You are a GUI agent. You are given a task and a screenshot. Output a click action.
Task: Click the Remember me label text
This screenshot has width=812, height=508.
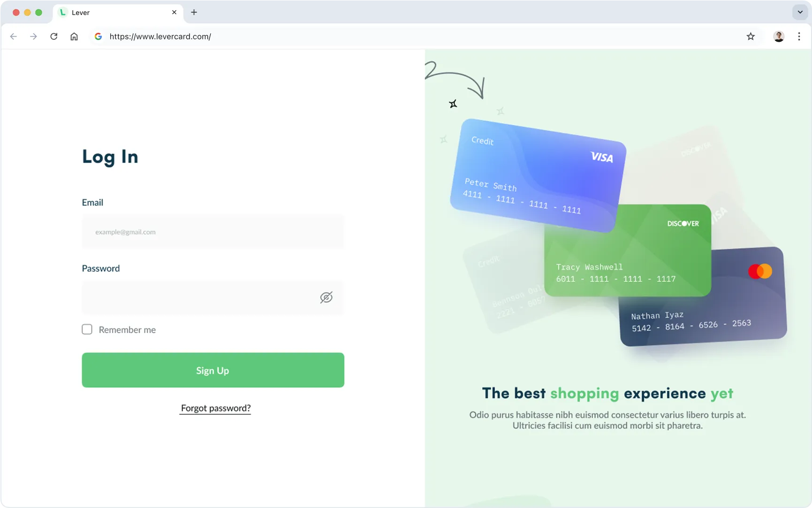pos(127,330)
